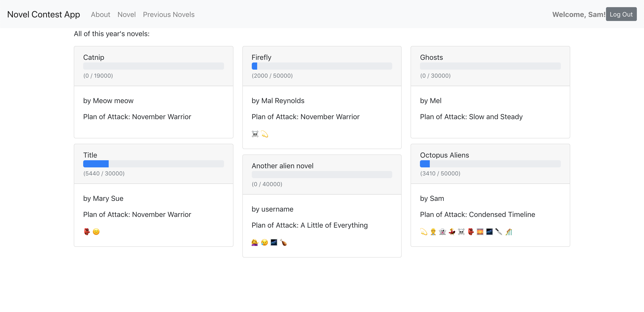Image resolution: width=644 pixels, height=312 pixels.
Task: Open the About page
Action: (x=100, y=15)
